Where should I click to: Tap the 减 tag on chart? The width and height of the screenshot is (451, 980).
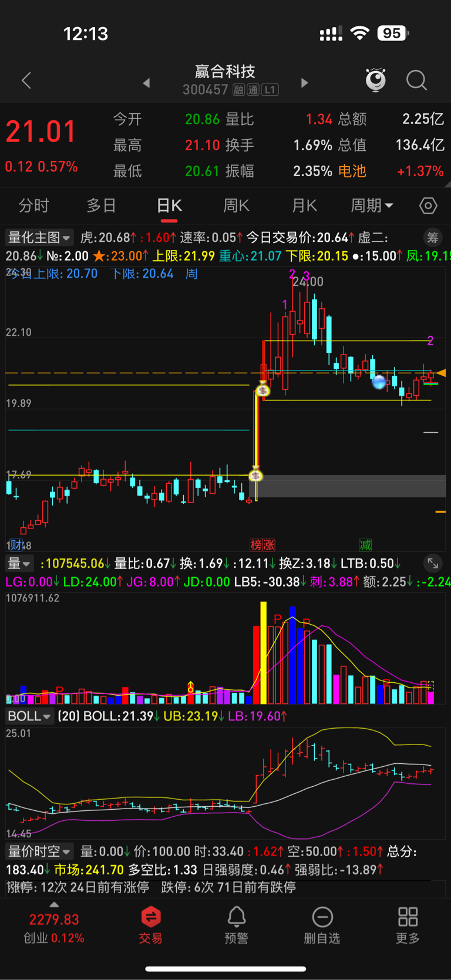point(365,545)
